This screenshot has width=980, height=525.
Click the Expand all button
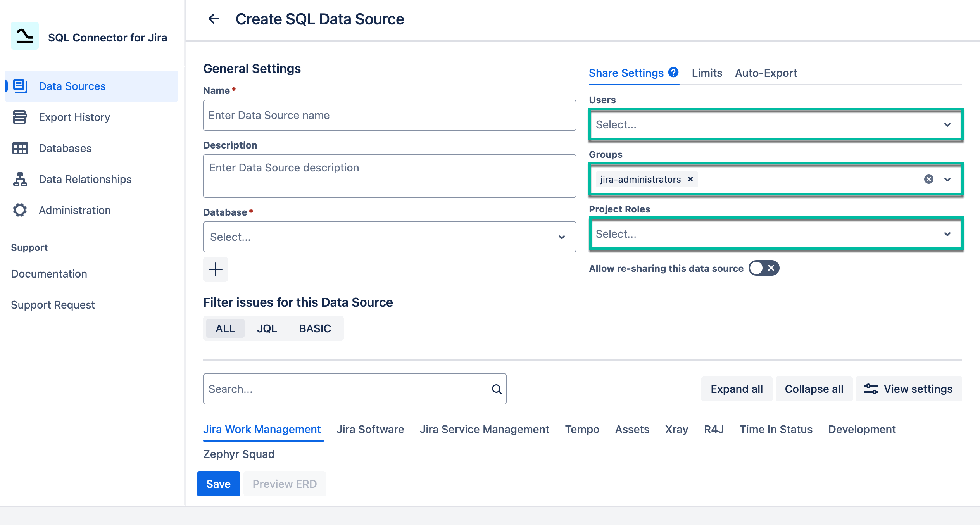(736, 389)
